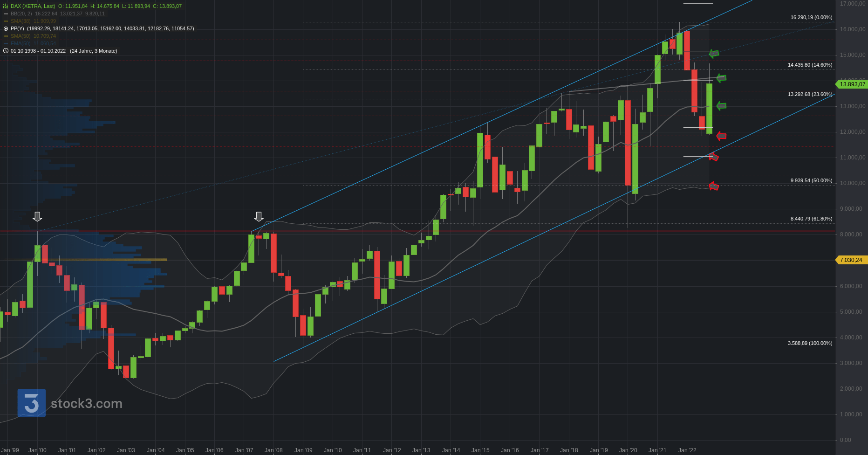Click the yellow 7.030,24 price marker

851,260
